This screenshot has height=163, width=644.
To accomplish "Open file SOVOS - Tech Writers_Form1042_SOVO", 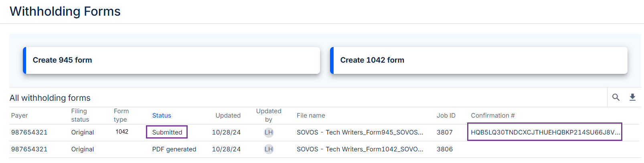I will 360,149.
